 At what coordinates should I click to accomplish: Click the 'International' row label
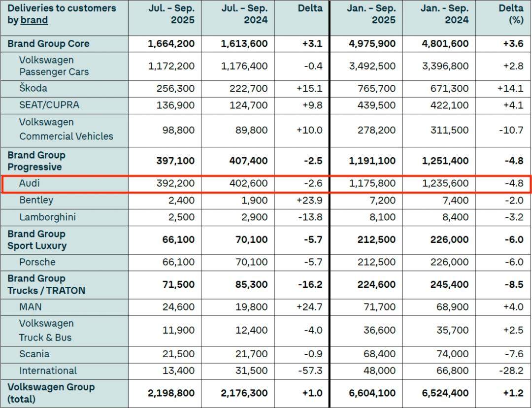48,371
